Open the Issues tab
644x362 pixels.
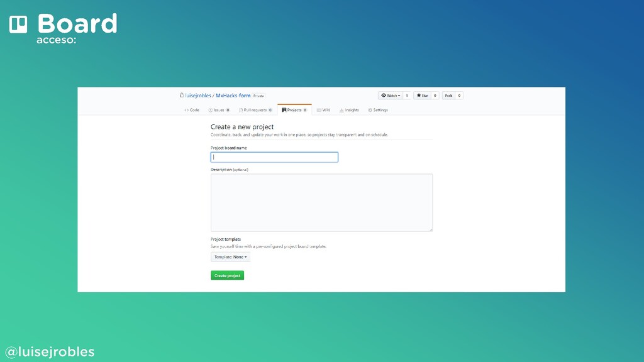(219, 110)
